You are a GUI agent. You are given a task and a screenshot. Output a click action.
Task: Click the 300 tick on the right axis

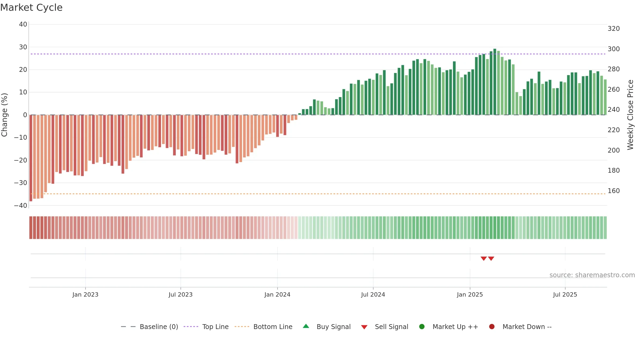click(x=614, y=49)
